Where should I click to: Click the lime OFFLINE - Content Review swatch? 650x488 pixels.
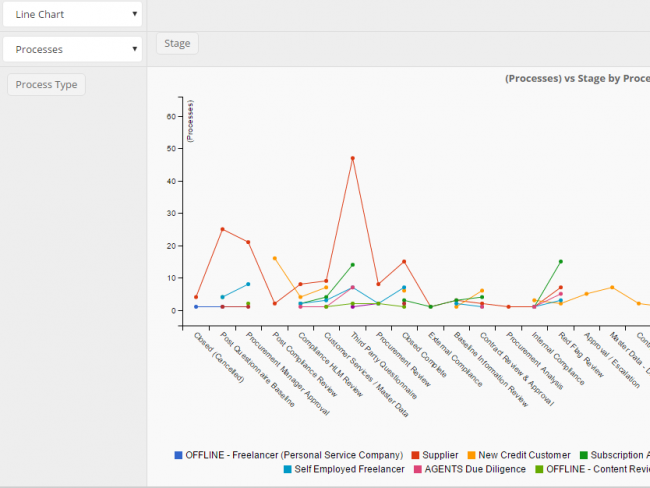tap(539, 469)
